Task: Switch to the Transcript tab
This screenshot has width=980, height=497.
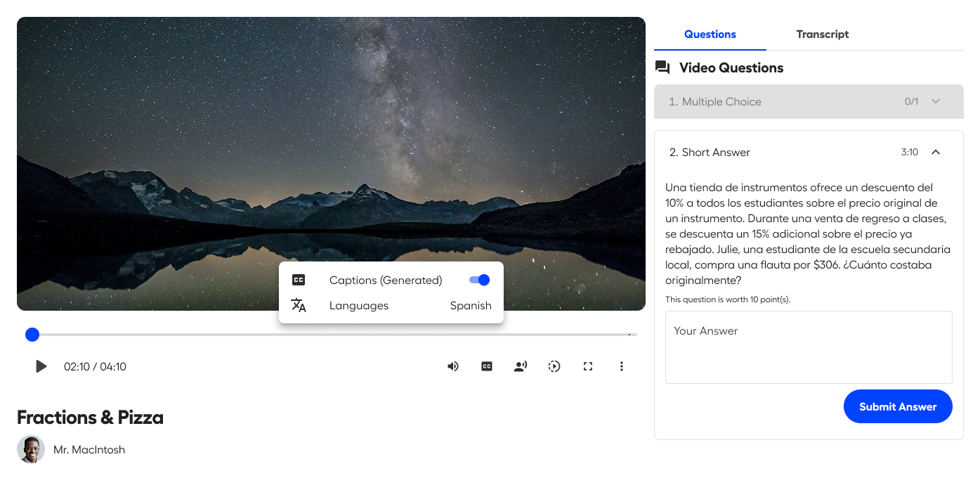Action: click(822, 34)
